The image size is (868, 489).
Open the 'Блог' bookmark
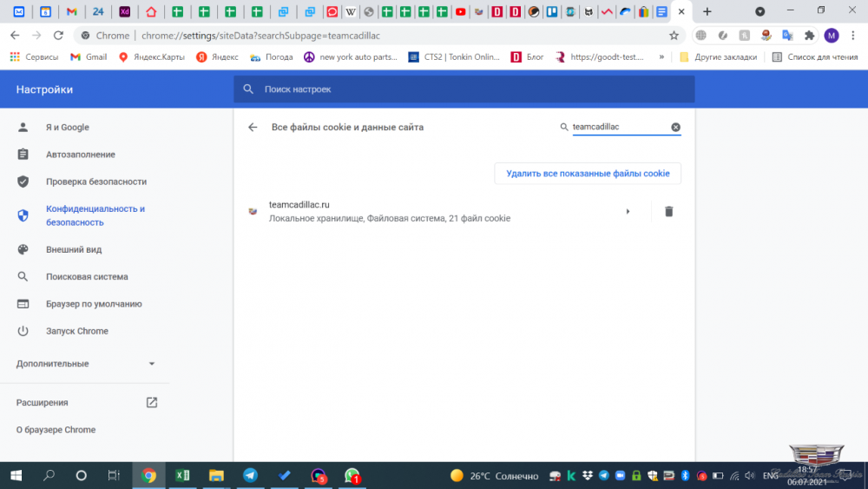[528, 57]
